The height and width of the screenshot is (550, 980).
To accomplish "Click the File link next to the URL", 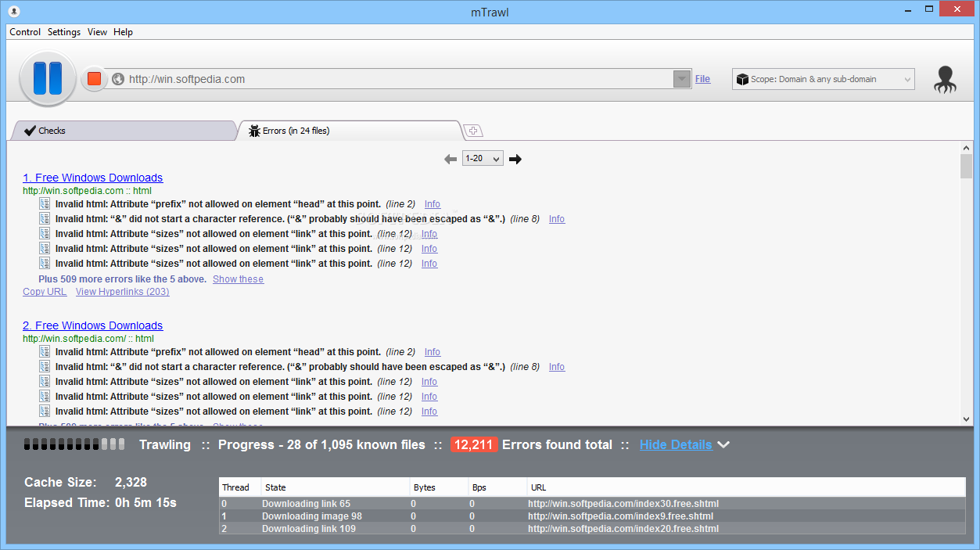I will tap(702, 79).
